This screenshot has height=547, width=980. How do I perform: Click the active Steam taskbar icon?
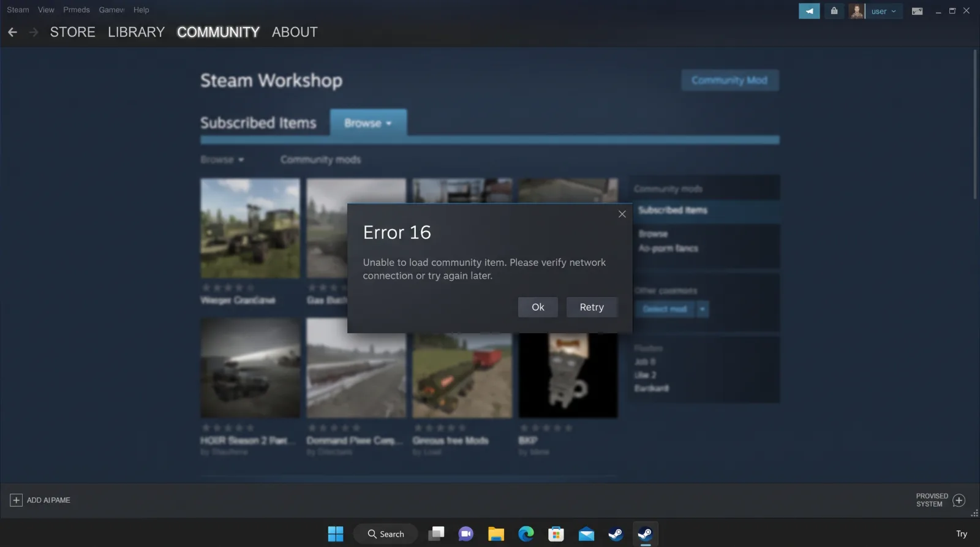click(x=644, y=534)
